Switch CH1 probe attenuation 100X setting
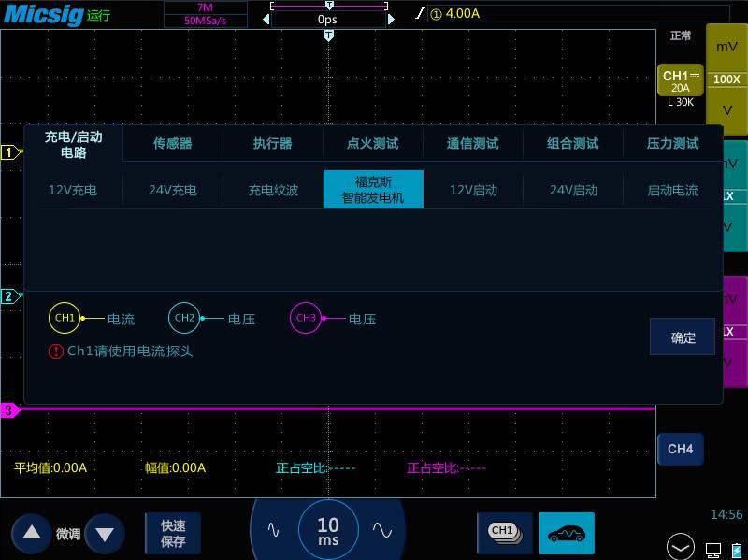This screenshot has width=748, height=560. 727,78
